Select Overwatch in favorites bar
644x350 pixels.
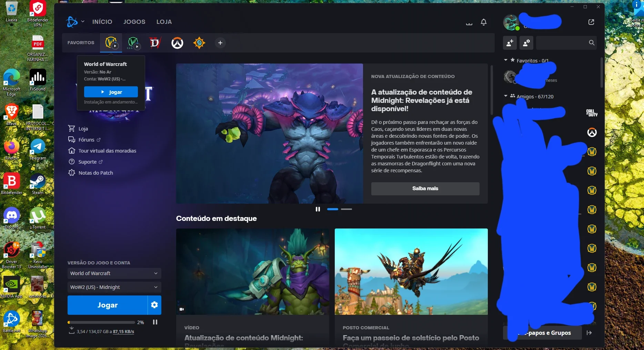click(x=177, y=43)
